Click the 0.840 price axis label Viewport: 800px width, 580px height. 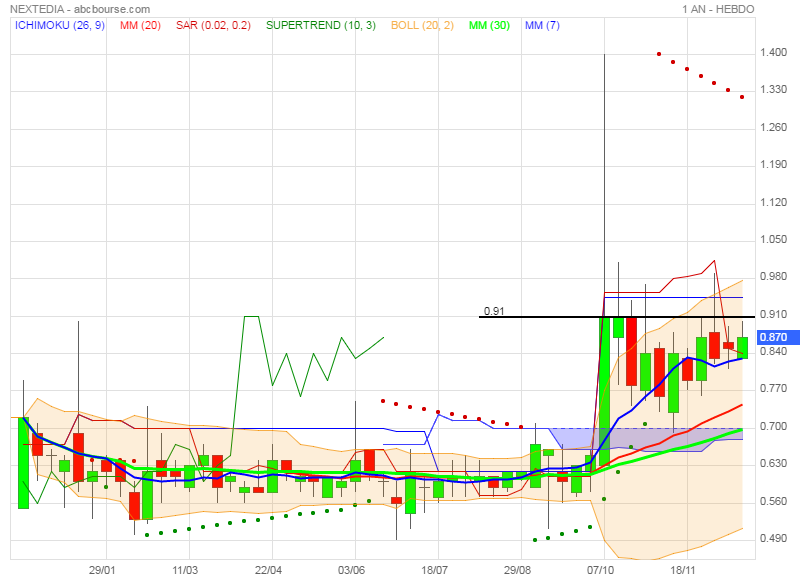[x=773, y=351]
